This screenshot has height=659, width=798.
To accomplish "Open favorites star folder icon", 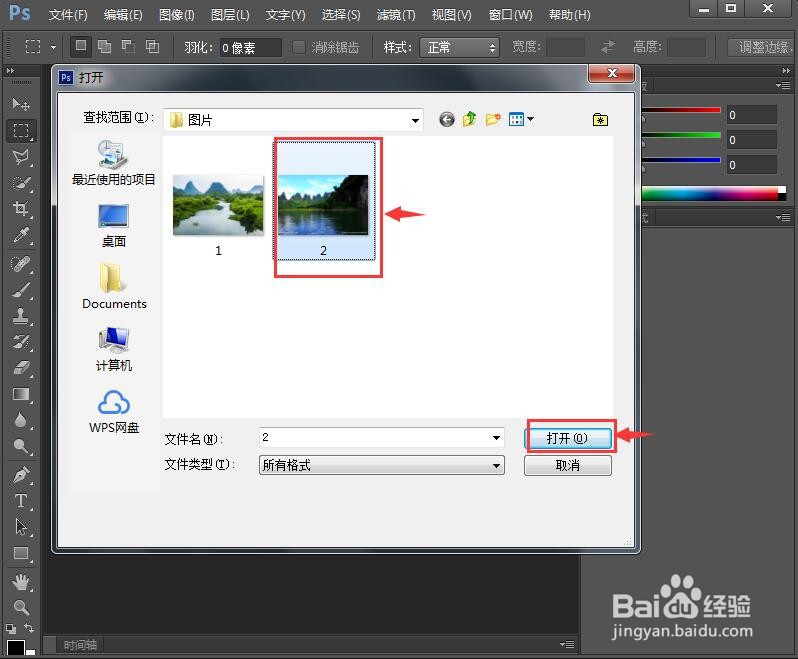I will (600, 120).
